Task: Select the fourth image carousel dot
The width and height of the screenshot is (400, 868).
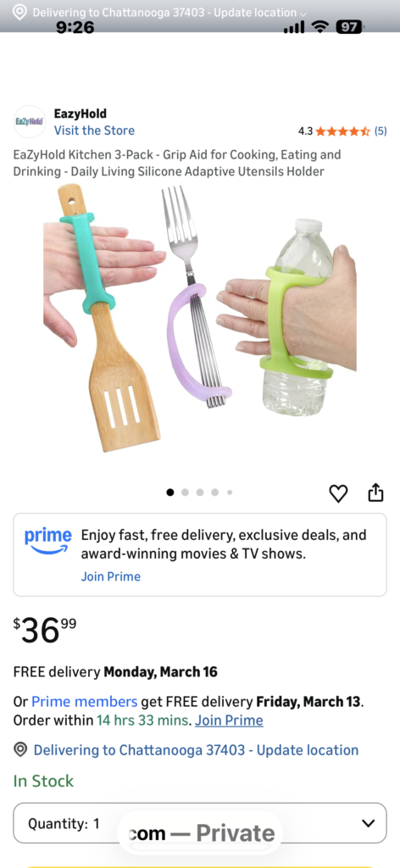Action: [x=214, y=492]
